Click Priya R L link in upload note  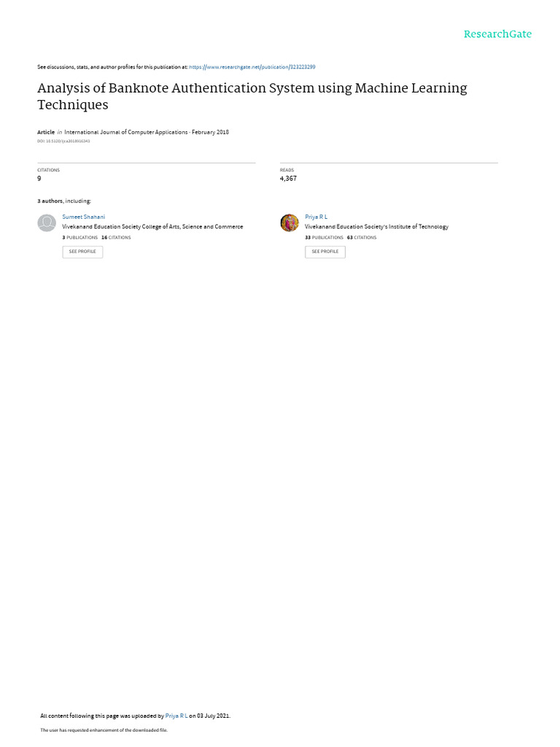pos(176,716)
